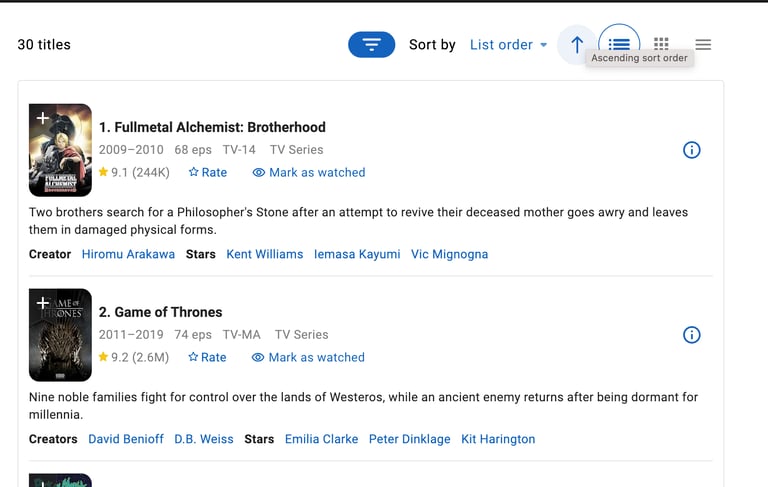Toggle ascending sort order arrow
This screenshot has height=487, width=768.
tap(576, 45)
